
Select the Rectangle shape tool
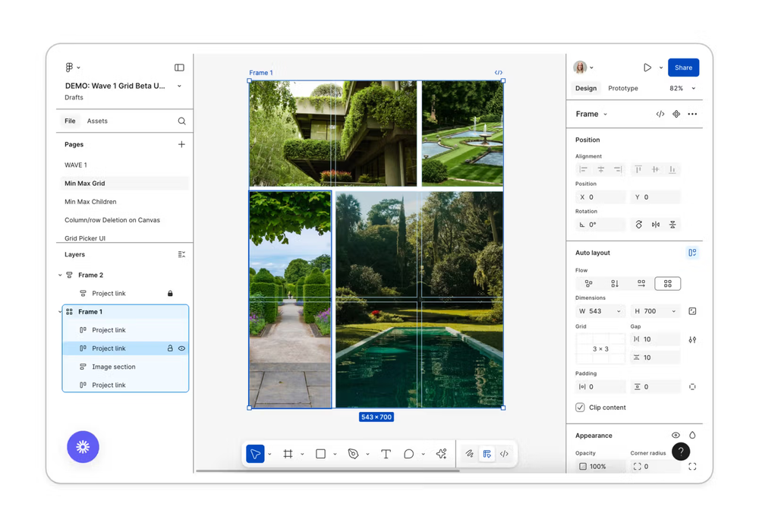click(x=320, y=454)
